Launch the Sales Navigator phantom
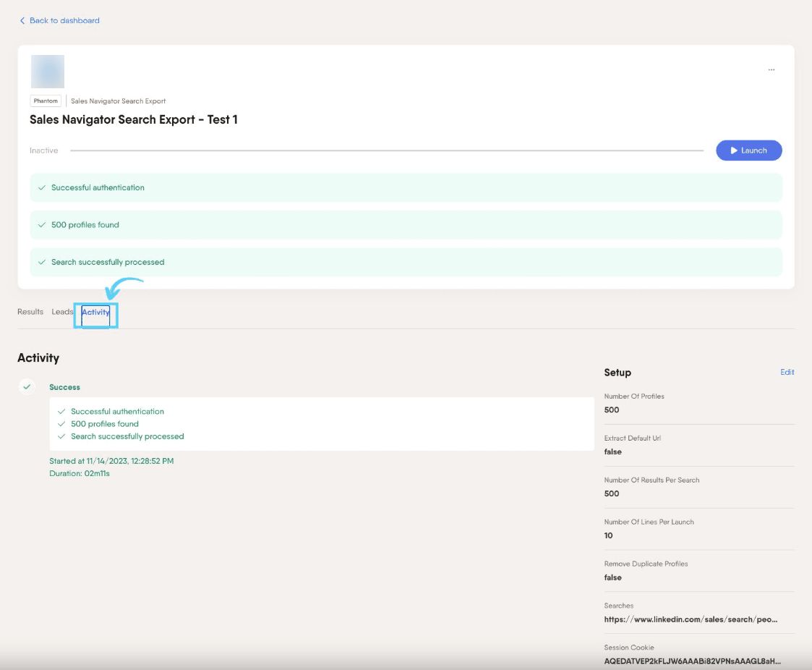 749,150
